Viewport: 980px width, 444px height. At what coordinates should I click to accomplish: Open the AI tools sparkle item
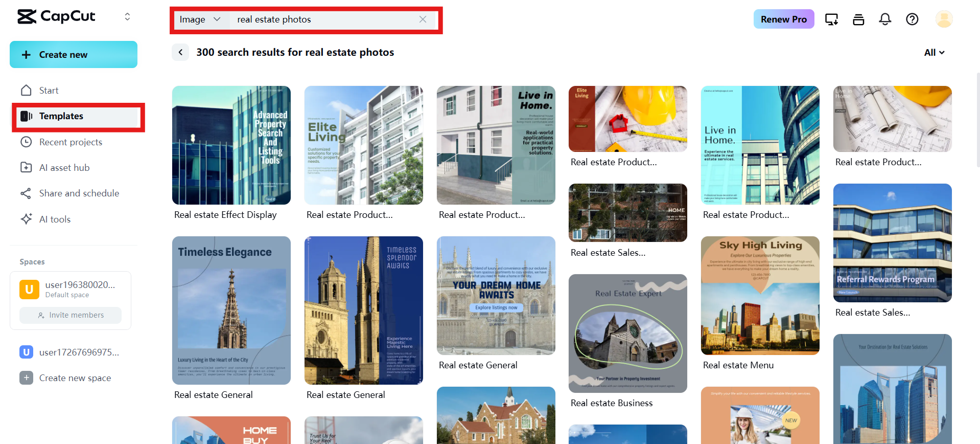[55, 219]
